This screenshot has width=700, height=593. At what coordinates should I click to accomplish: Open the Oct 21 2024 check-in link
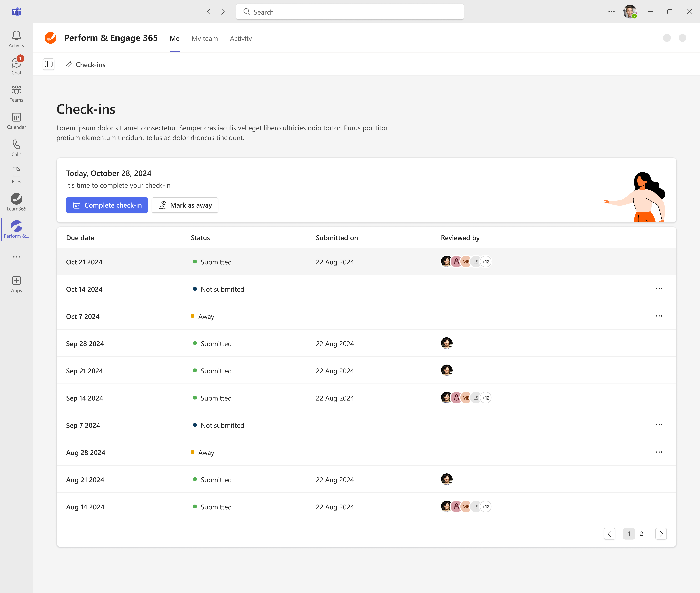coord(84,262)
